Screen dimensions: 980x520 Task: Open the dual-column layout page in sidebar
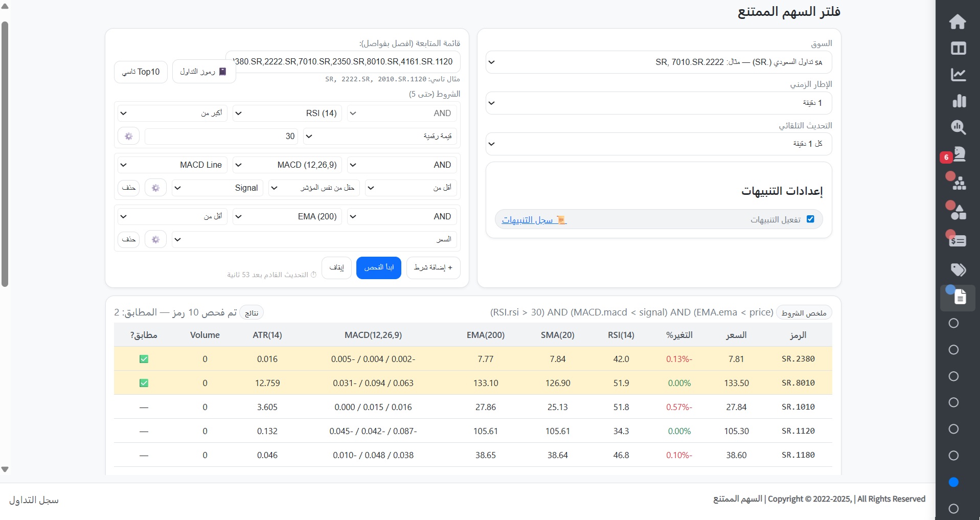click(958, 48)
